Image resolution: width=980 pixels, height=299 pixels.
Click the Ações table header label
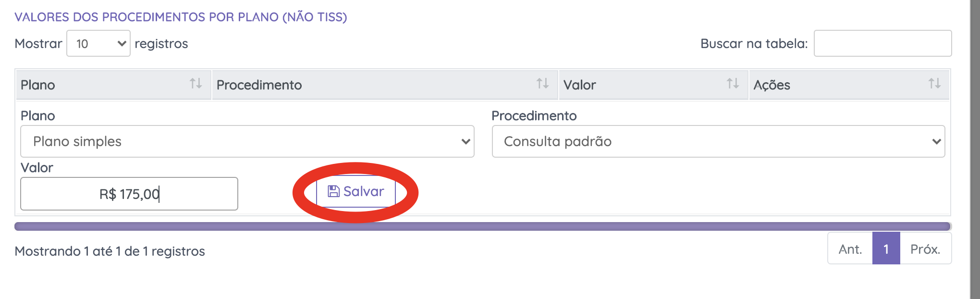[x=772, y=85]
